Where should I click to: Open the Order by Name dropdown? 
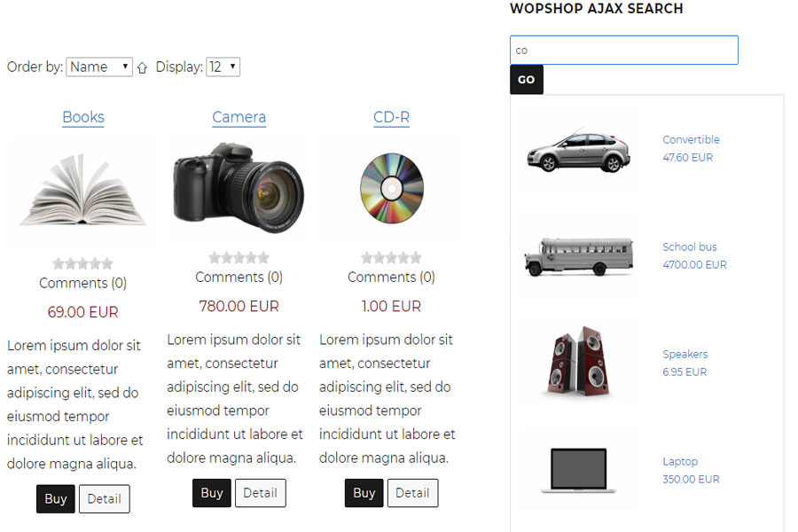(99, 66)
